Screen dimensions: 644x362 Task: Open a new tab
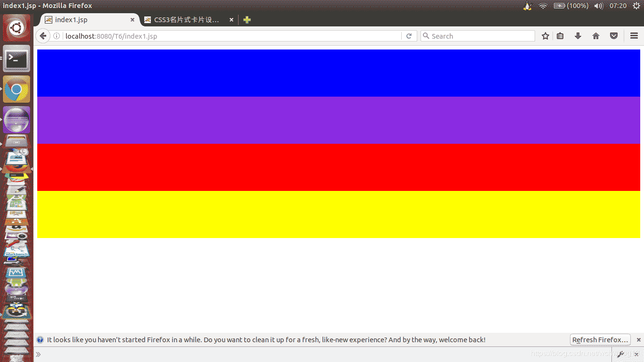247,20
